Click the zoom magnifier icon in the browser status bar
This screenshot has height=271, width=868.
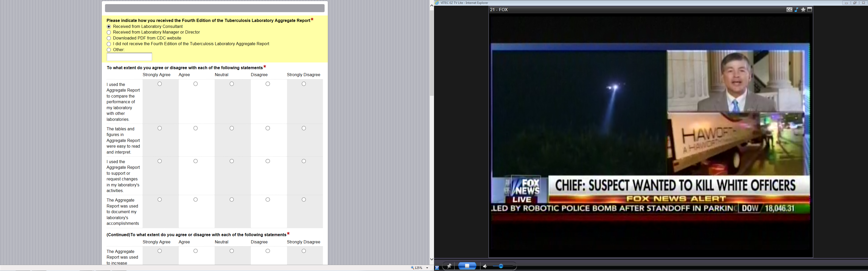(413, 268)
